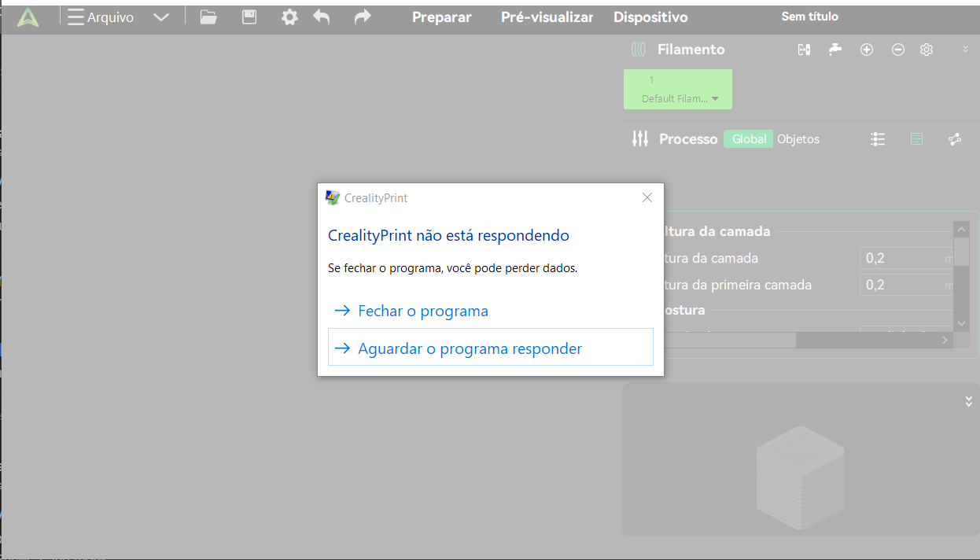Click the save project floppy-disk icon

(249, 17)
